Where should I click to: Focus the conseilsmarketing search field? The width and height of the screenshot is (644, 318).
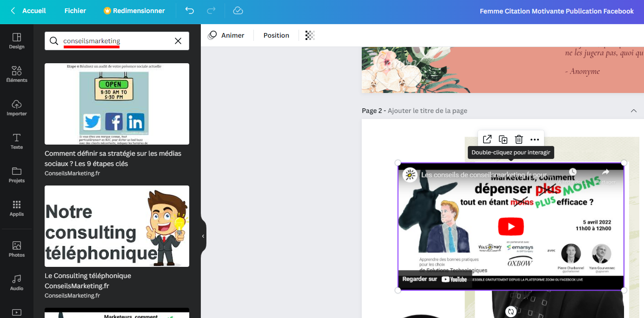[x=116, y=41]
